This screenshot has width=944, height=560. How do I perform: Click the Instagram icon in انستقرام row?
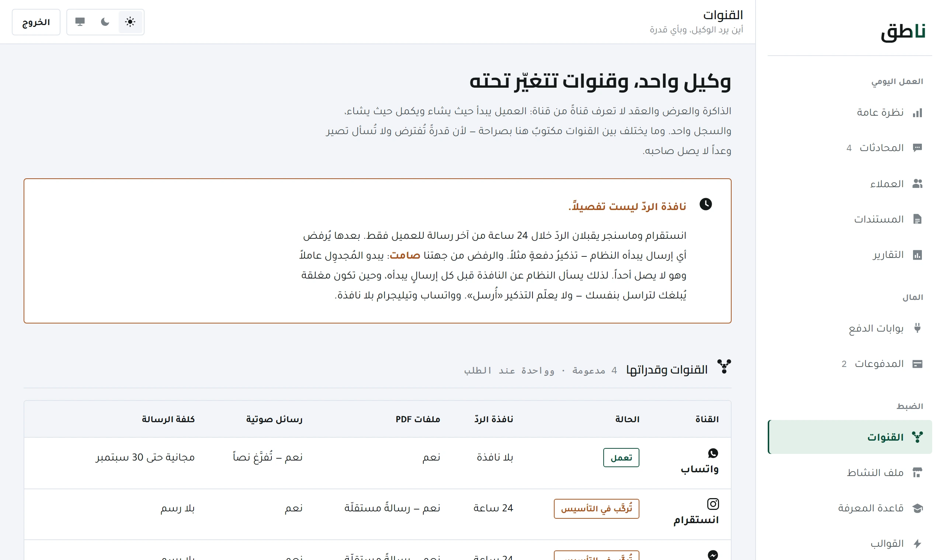(x=712, y=504)
